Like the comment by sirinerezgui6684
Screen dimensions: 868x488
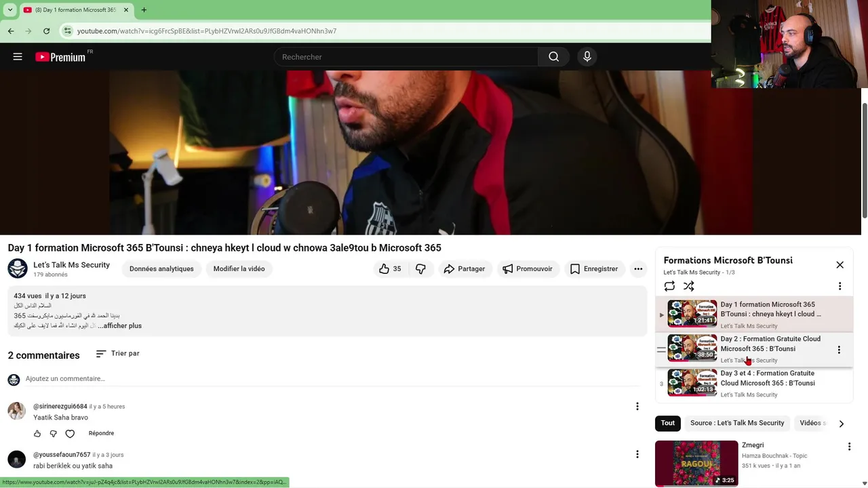point(37,434)
